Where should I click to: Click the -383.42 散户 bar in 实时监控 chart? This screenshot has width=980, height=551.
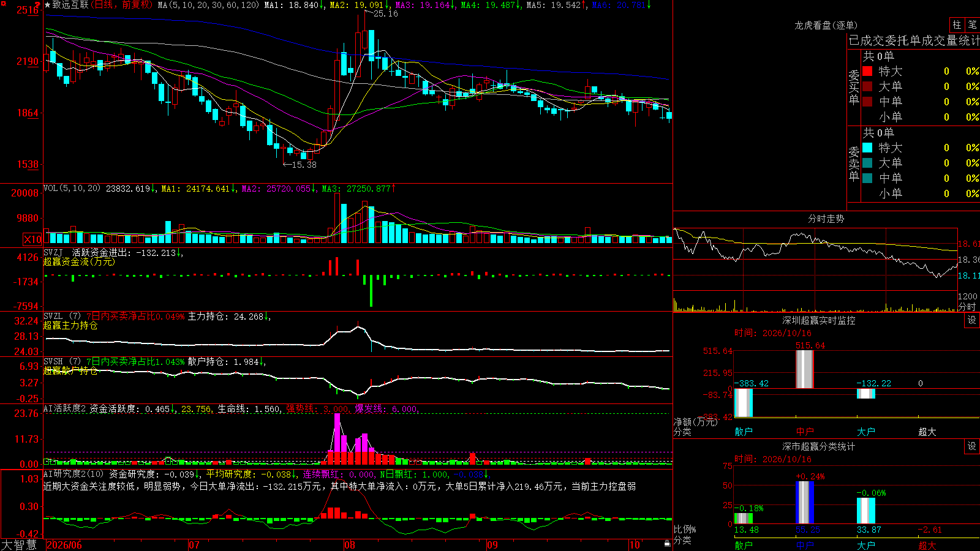(744, 403)
